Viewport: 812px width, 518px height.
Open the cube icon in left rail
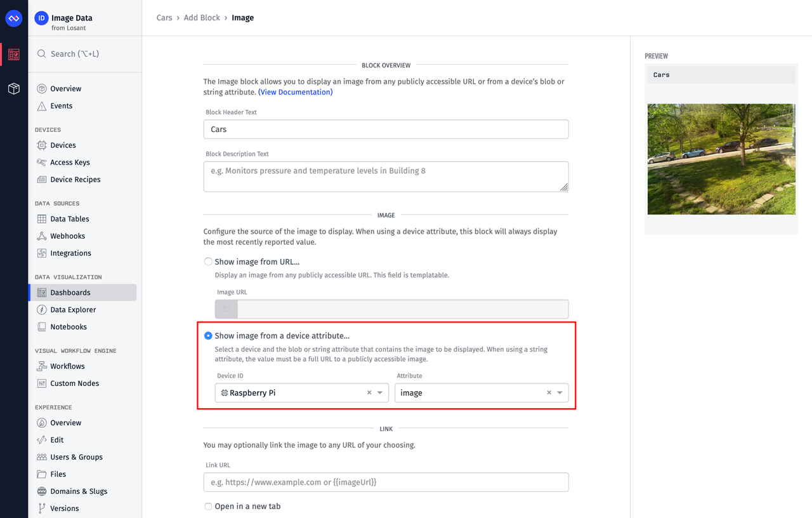click(x=14, y=89)
